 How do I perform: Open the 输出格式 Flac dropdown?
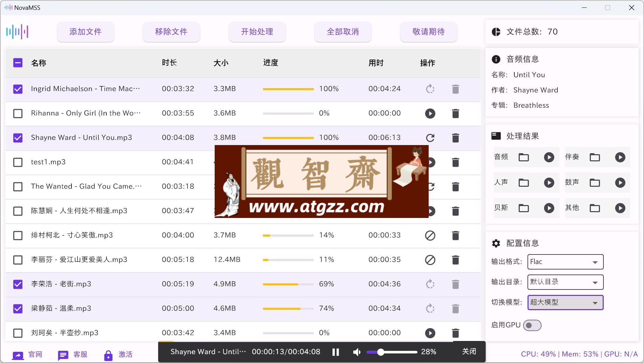565,262
